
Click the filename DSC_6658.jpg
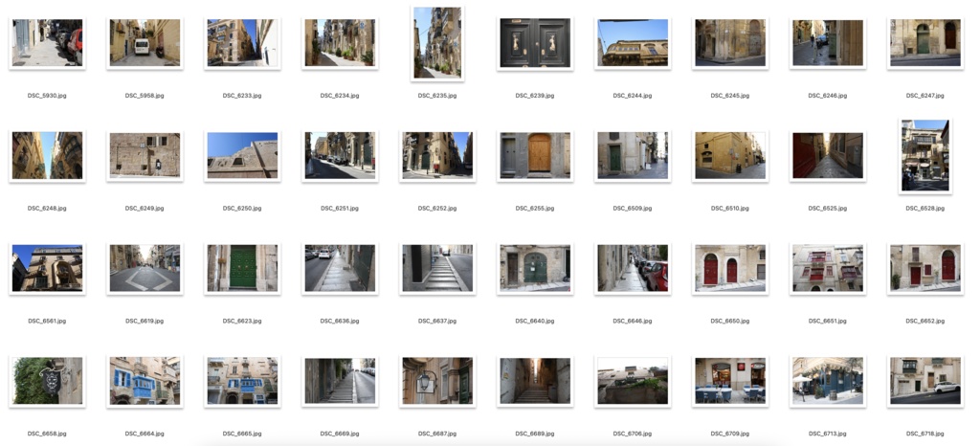(47, 433)
